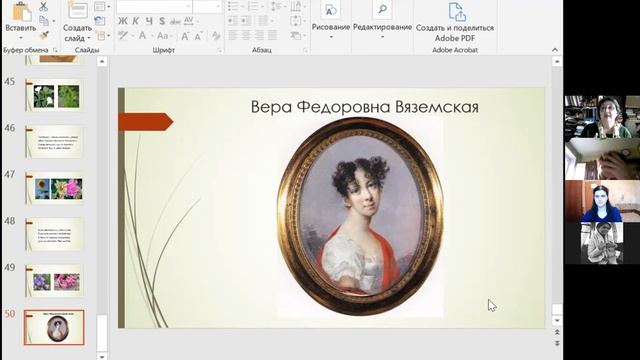Image resolution: width=640 pixels, height=360 pixels.
Task: Click the AV character spacing icon
Action: coord(189,20)
